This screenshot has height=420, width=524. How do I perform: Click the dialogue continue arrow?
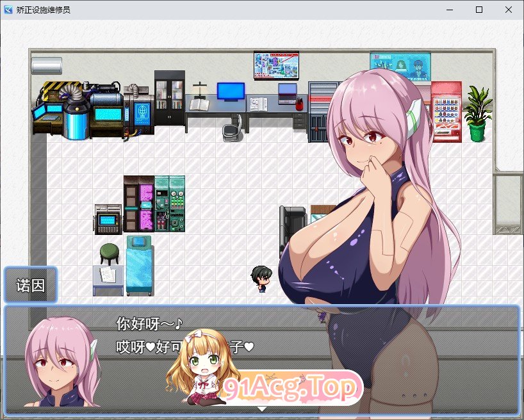pyautogui.click(x=262, y=408)
